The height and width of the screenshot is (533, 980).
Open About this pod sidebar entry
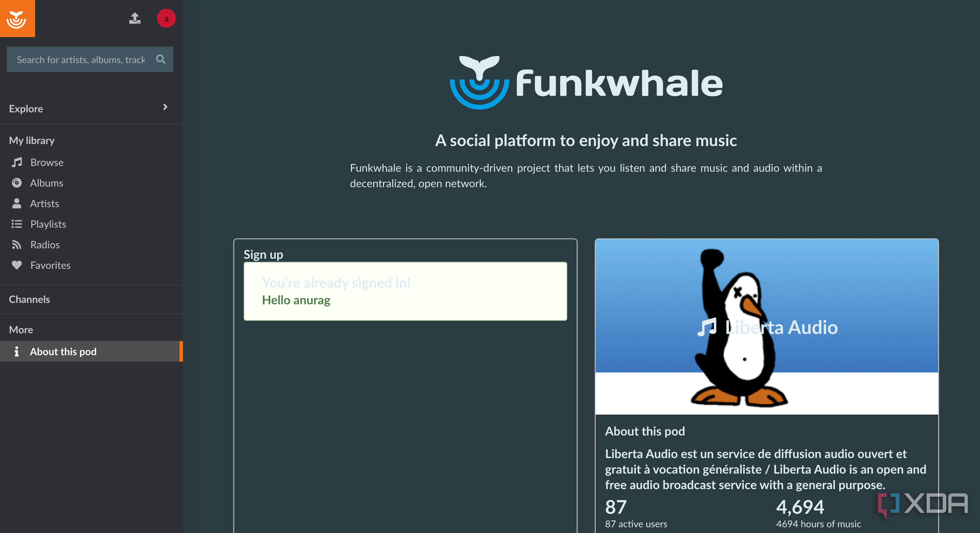(91, 351)
